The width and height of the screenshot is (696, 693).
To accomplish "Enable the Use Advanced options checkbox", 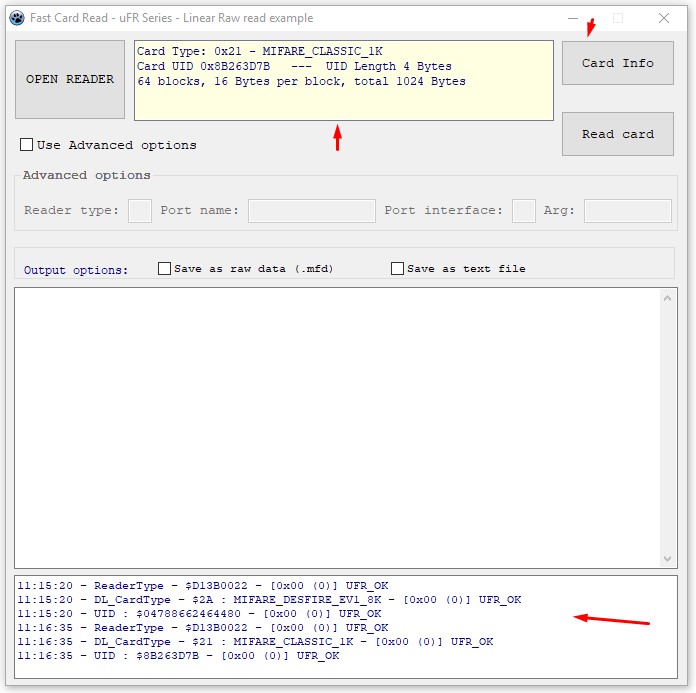I will point(27,145).
